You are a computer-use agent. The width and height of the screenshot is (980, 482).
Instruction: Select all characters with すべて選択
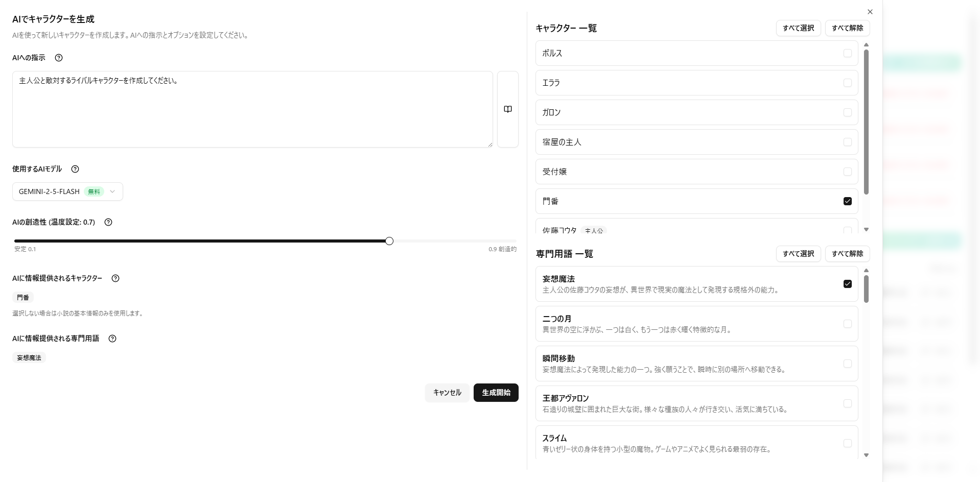798,28
